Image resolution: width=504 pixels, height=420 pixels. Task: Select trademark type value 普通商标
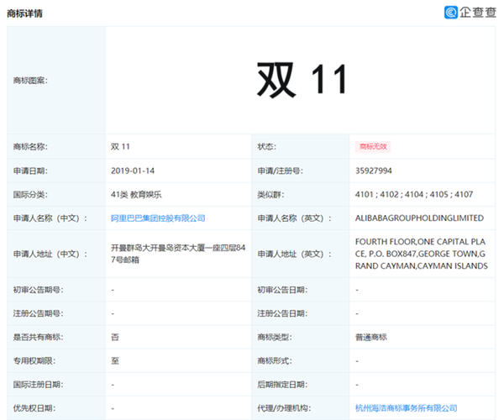click(x=371, y=337)
